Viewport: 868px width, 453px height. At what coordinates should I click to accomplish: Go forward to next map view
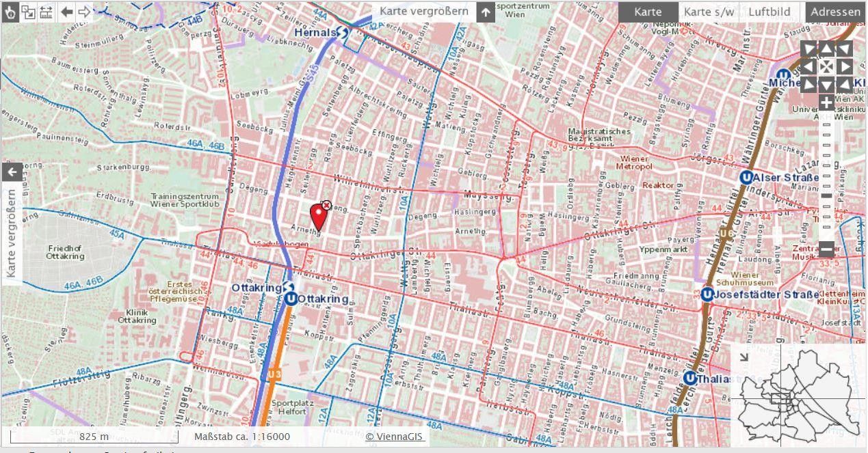pyautogui.click(x=84, y=12)
